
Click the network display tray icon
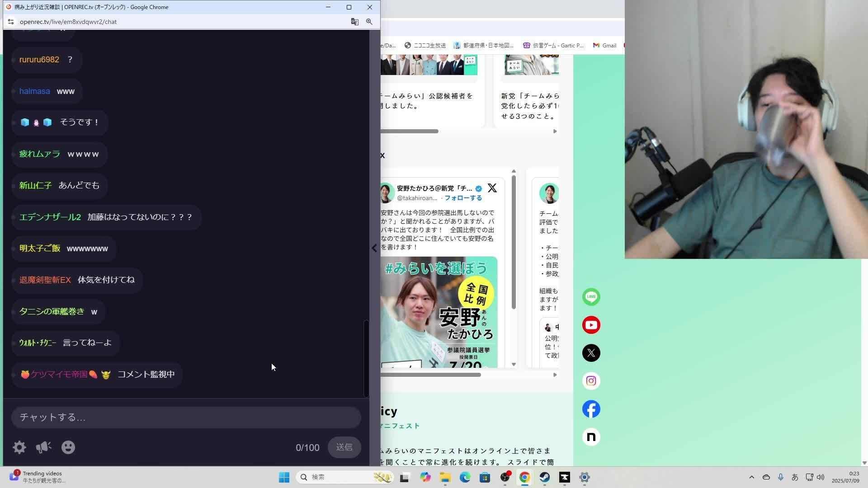(809, 477)
